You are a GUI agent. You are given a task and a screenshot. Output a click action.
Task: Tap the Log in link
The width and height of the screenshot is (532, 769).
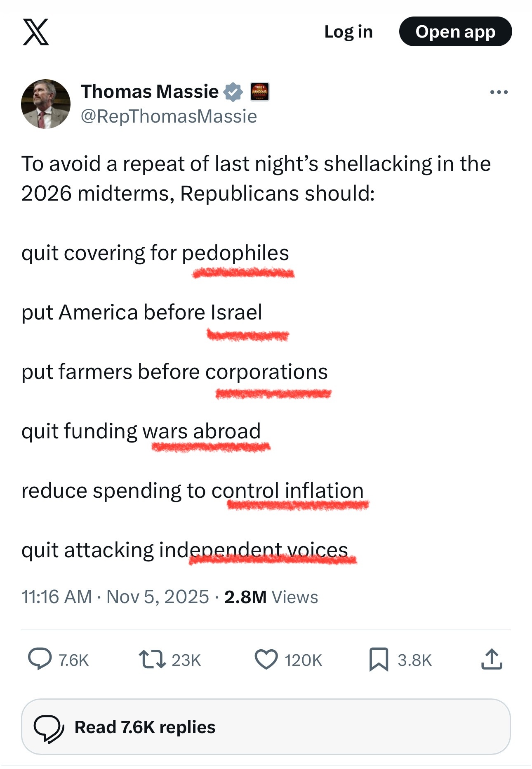[x=348, y=32]
